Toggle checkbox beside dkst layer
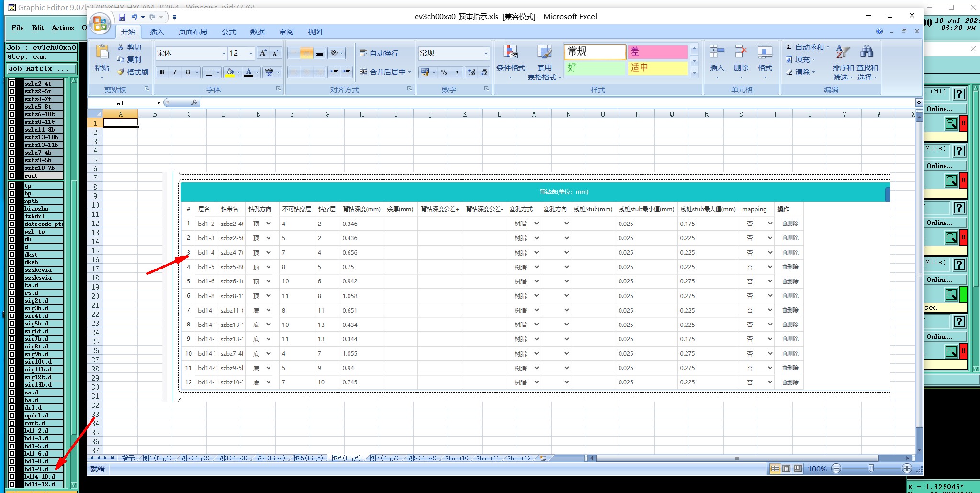 (x=12, y=255)
